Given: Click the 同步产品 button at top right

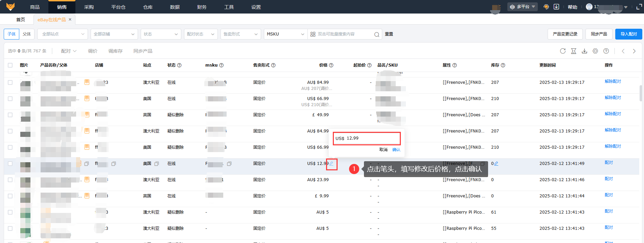Looking at the screenshot, I should 599,34.
